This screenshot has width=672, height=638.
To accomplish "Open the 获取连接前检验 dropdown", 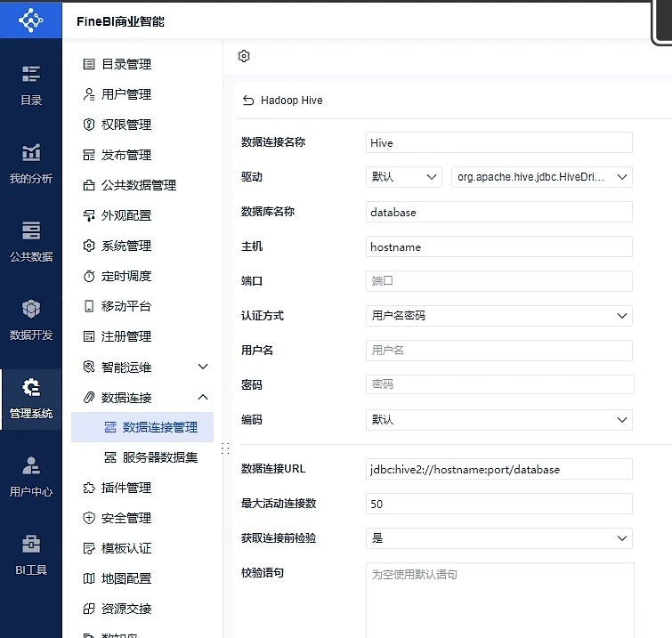I will click(x=498, y=538).
